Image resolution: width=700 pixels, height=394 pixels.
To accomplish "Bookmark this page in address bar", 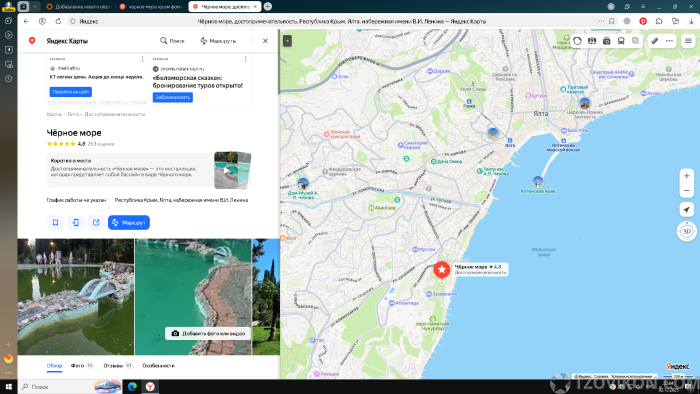I will (x=612, y=21).
